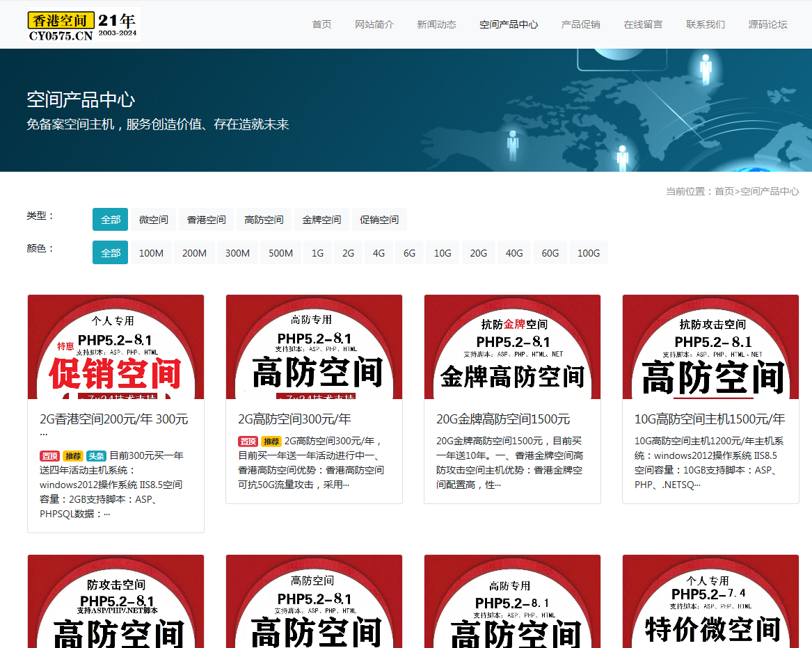This screenshot has height=648, width=812.
Task: Open title 10G高防空间主机1500元/年
Action: (710, 419)
